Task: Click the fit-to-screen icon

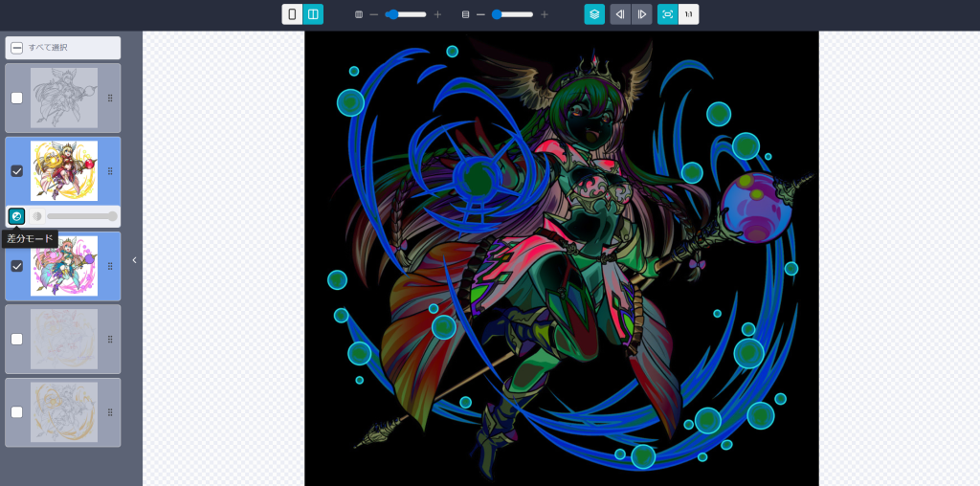Action: (668, 14)
